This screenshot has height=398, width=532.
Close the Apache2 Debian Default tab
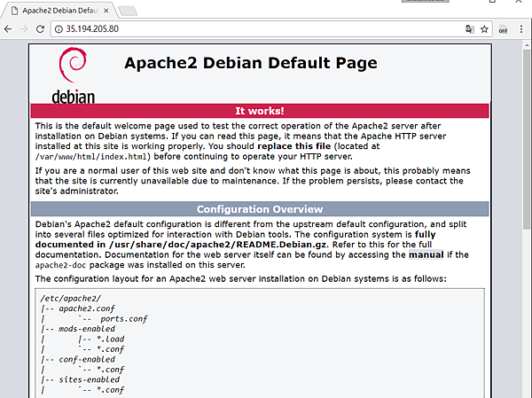[106, 11]
